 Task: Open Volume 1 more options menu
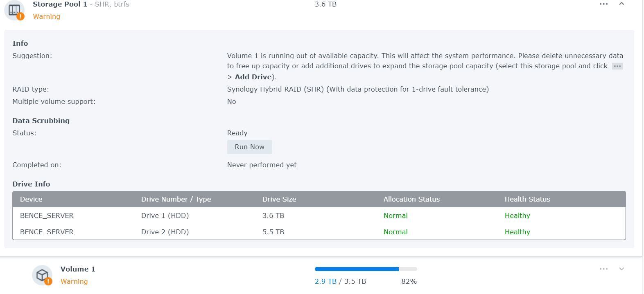(603, 269)
